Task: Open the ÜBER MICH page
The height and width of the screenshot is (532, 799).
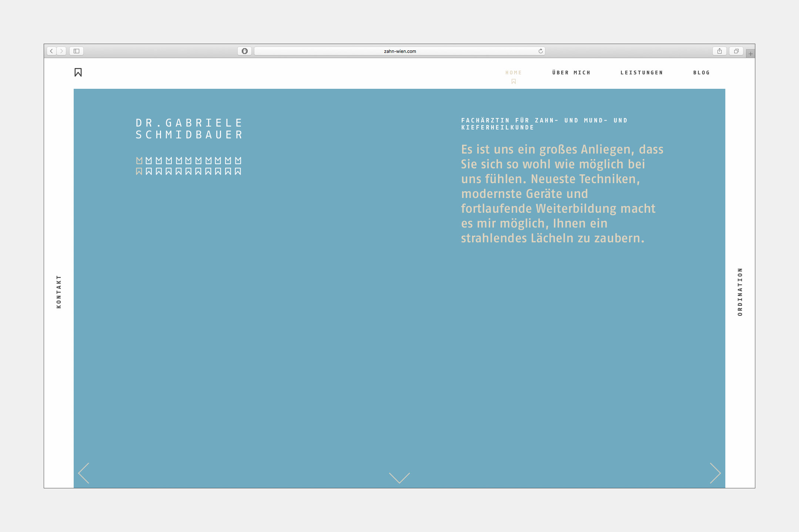Action: [571, 73]
